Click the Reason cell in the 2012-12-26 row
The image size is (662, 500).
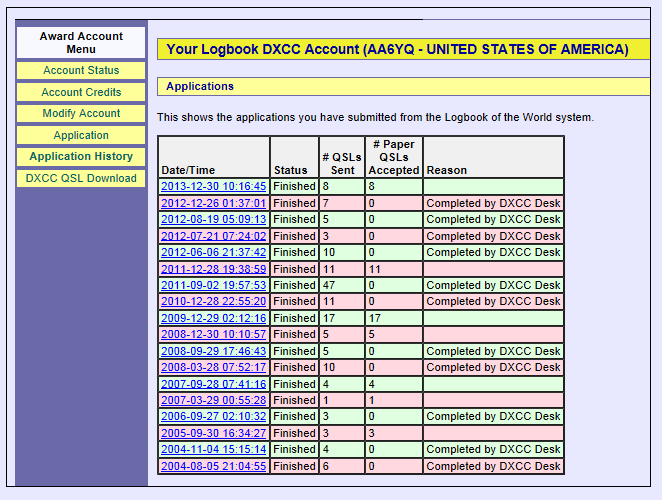coord(494,203)
